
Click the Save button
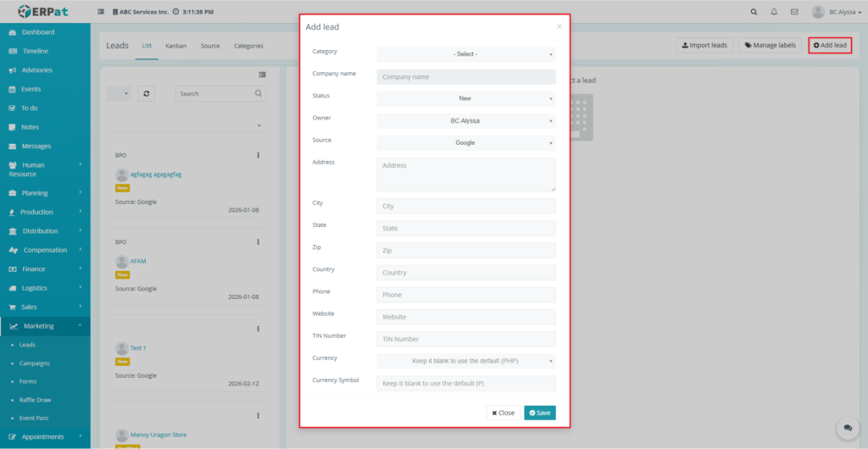point(539,413)
